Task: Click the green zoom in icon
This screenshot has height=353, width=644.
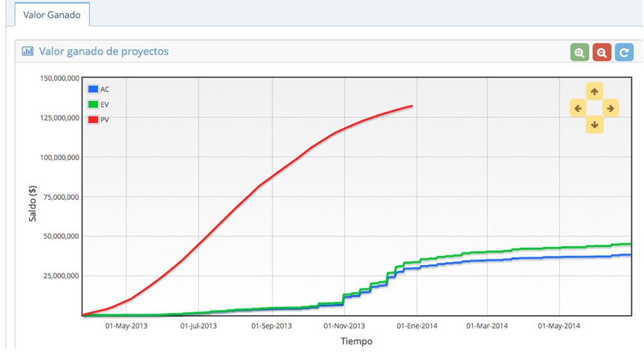Action: (x=579, y=53)
